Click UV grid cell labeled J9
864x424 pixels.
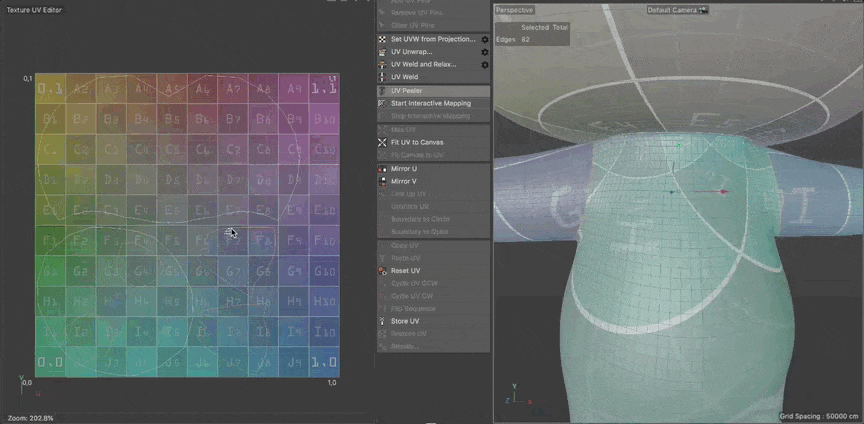point(294,362)
